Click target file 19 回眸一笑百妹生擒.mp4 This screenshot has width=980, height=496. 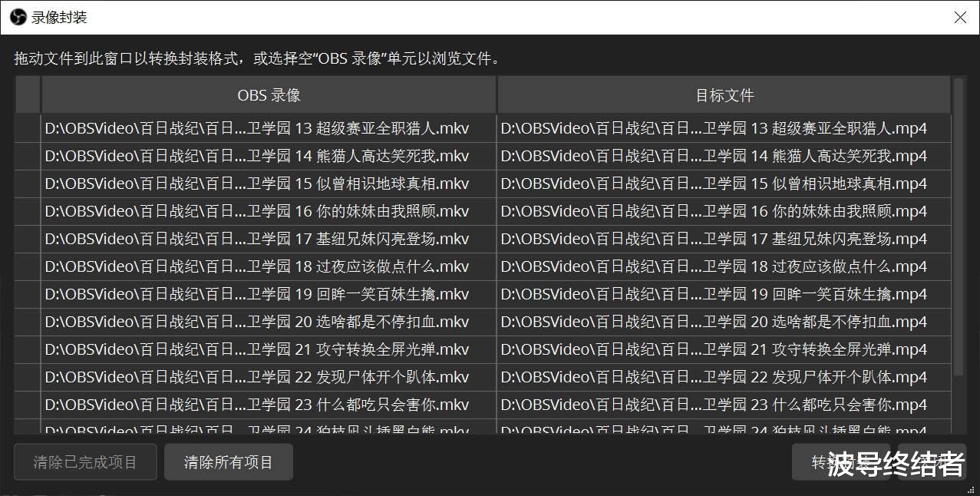[724, 294]
